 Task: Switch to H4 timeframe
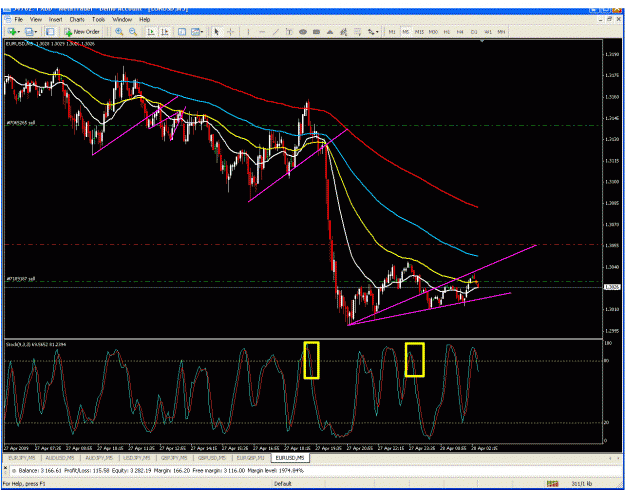(x=460, y=32)
